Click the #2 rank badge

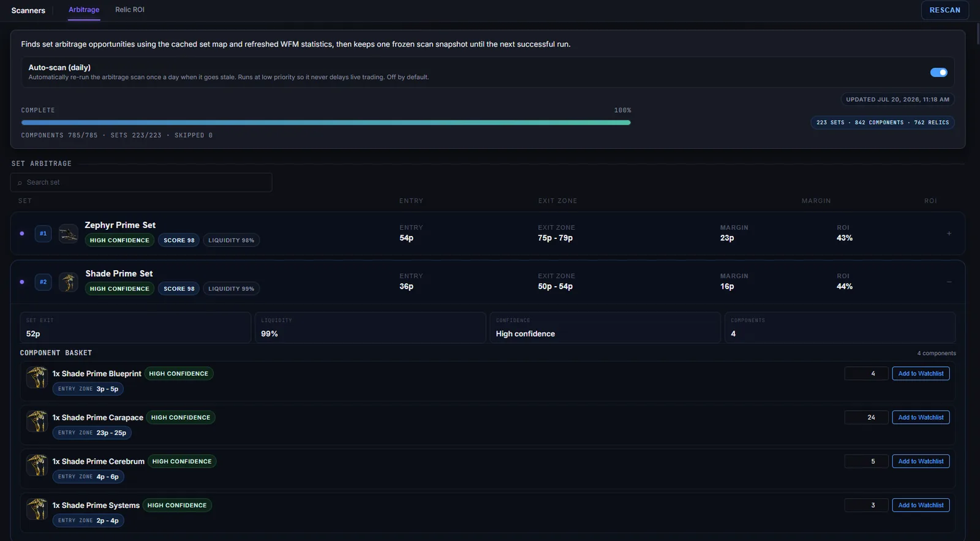43,282
